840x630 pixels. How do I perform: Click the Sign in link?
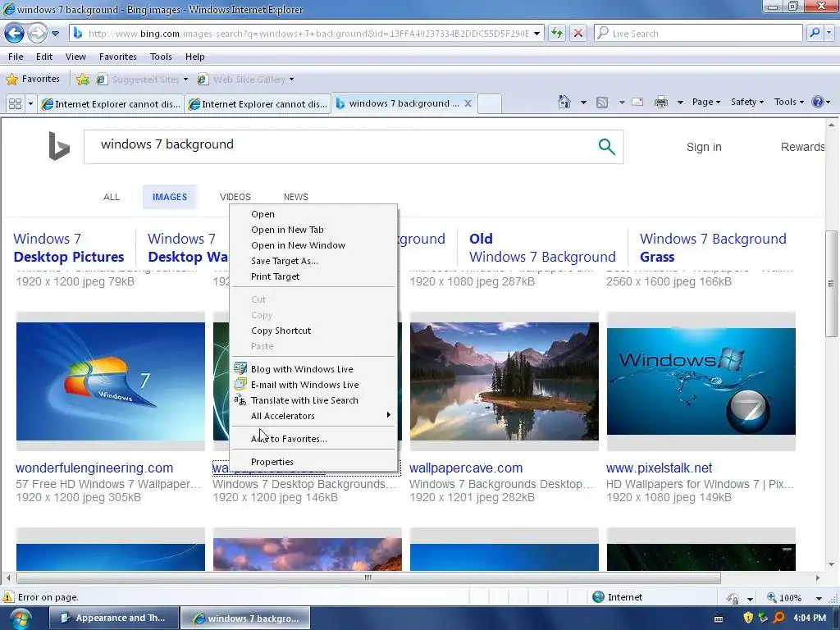[704, 147]
